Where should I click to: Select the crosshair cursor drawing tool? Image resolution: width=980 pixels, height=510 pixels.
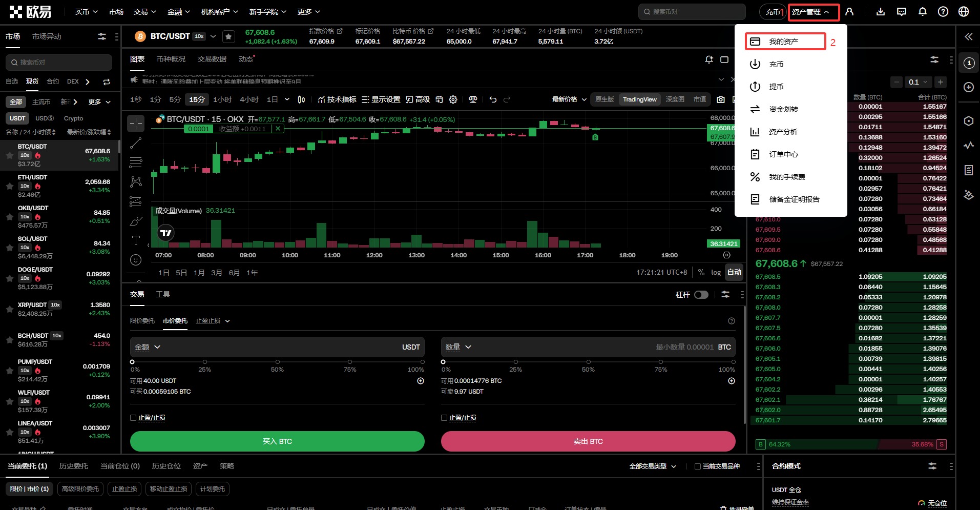click(x=136, y=124)
